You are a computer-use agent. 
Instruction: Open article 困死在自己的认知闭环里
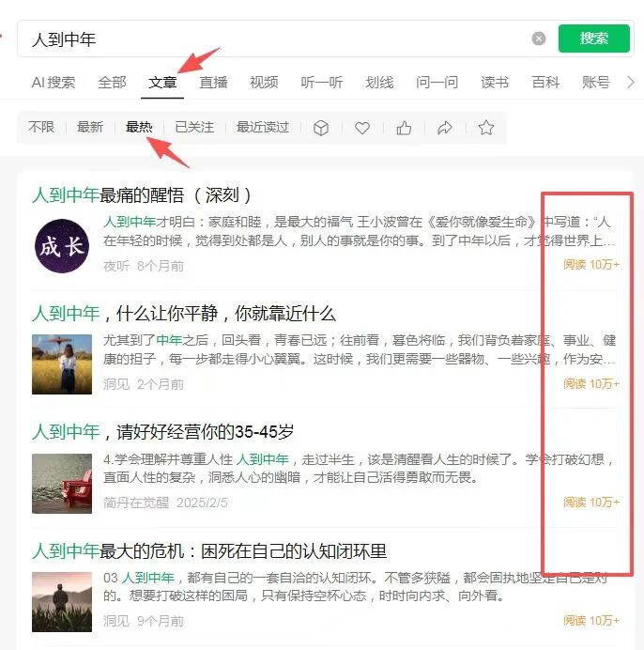tap(209, 551)
